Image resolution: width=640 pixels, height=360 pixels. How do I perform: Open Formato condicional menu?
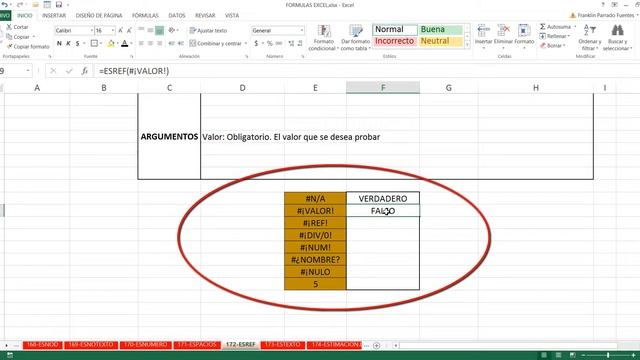(x=324, y=38)
